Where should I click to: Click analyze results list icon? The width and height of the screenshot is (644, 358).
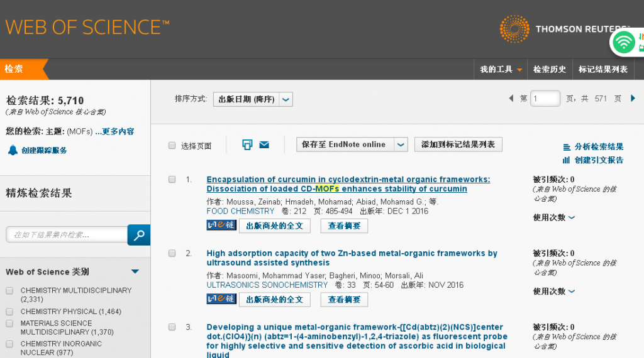[x=567, y=147]
